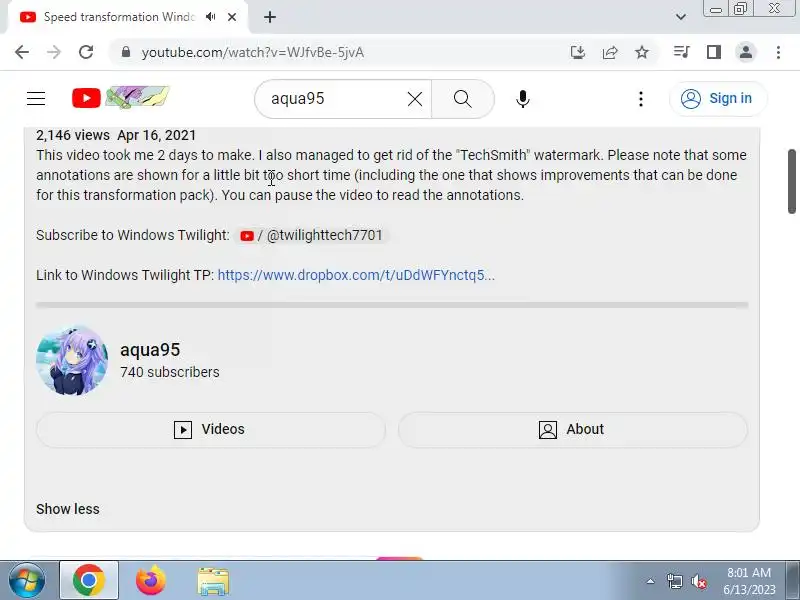
Task: Click the 'Apr 16, 2021' date
Action: pyautogui.click(x=157, y=135)
